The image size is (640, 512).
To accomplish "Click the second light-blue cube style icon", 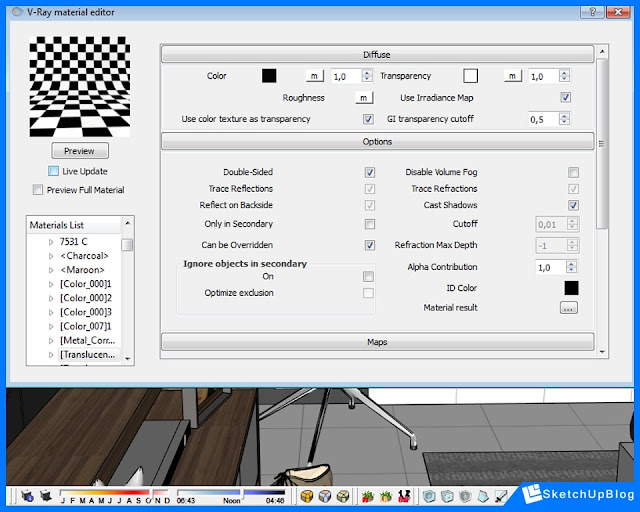I will tap(447, 496).
